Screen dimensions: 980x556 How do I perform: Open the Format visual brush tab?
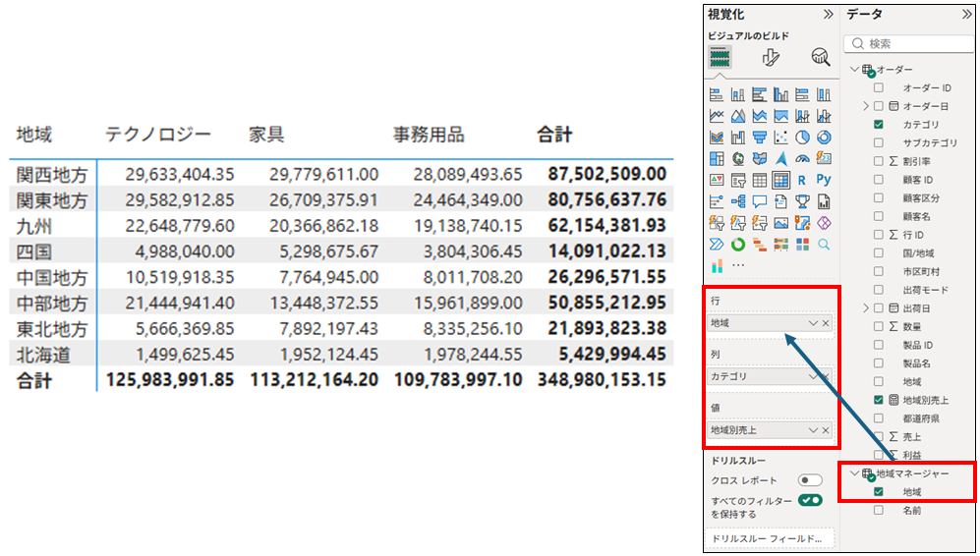pos(771,57)
